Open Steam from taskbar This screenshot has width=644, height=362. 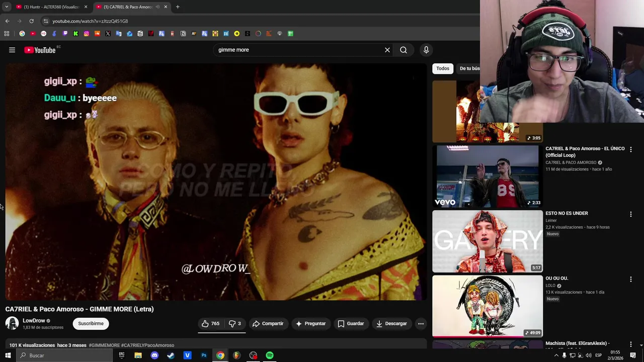[171, 355]
